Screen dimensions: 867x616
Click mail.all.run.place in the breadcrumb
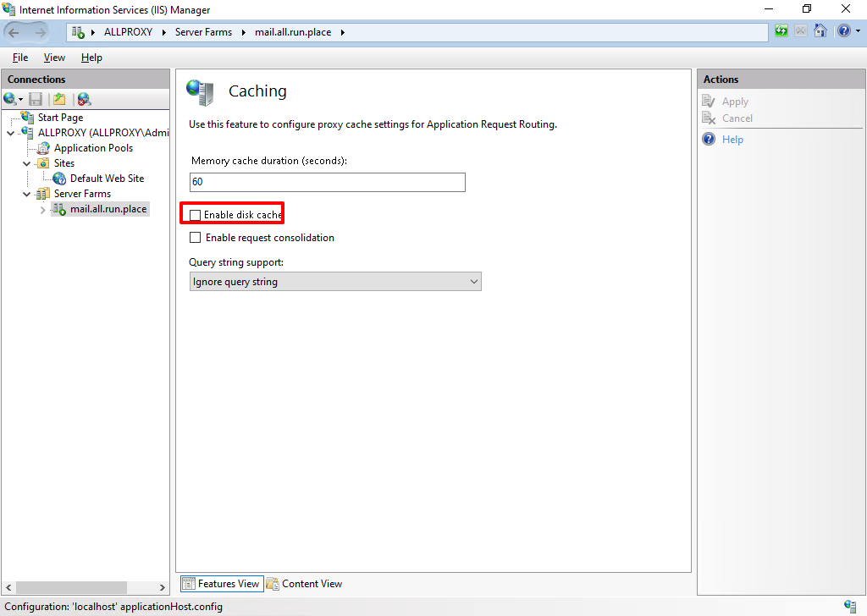click(x=293, y=32)
